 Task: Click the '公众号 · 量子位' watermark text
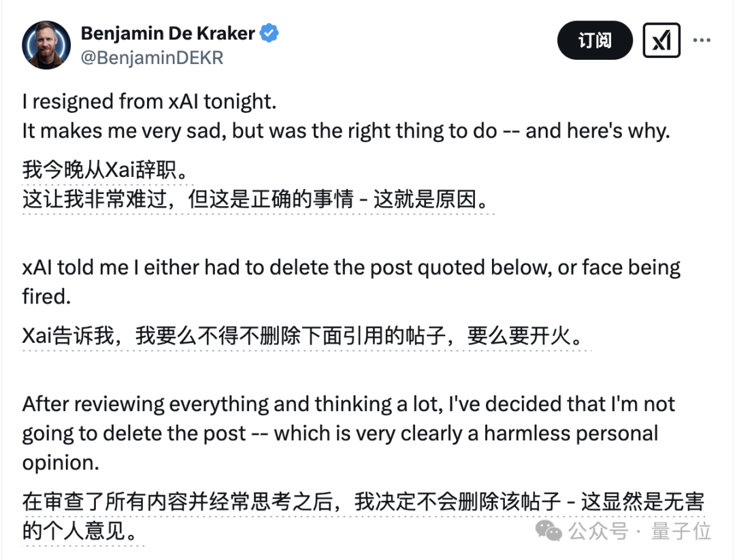pyautogui.click(x=640, y=531)
